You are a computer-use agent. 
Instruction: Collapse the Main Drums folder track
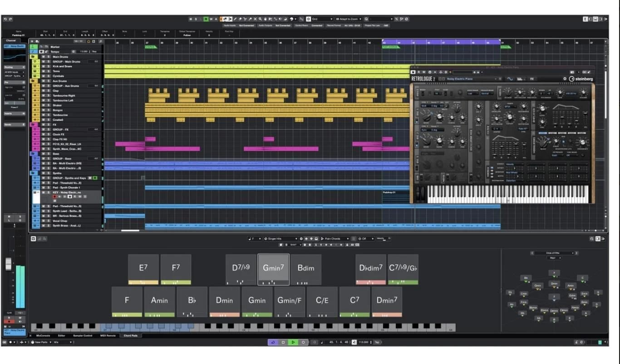click(x=33, y=57)
